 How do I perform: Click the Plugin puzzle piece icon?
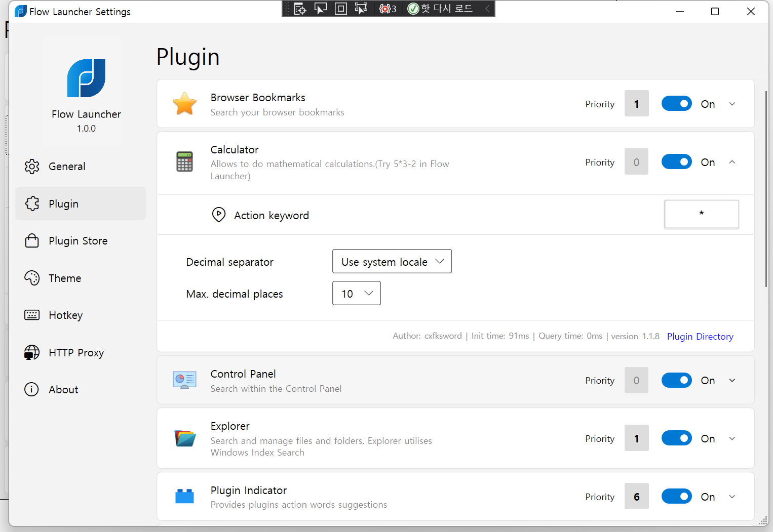32,203
